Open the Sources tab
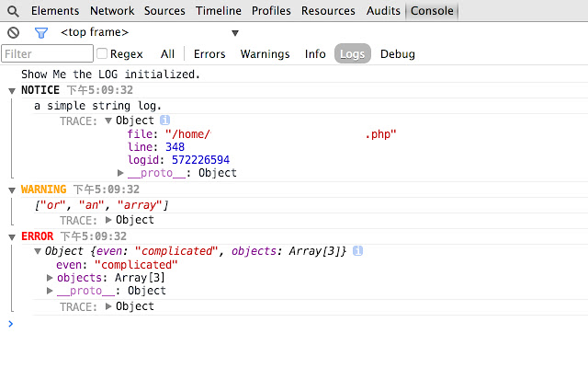Viewport: 588px width, 368px height. click(164, 11)
